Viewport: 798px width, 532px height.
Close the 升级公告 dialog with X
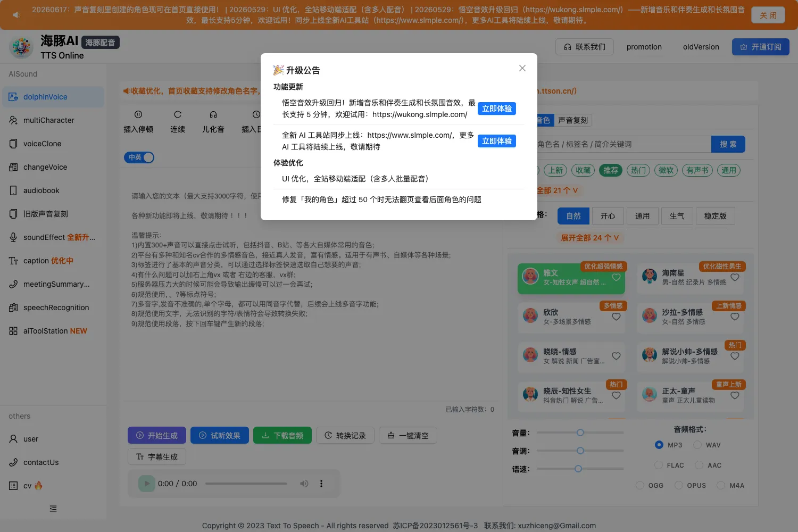(x=522, y=68)
